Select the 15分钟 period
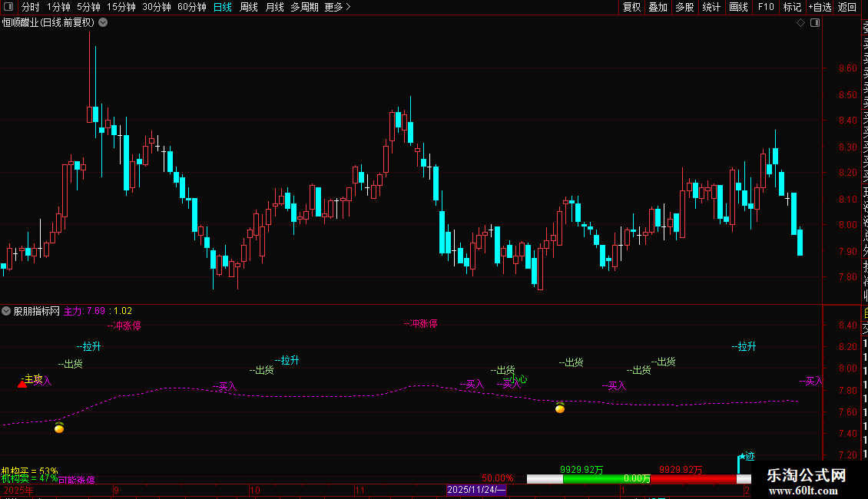Screen dimensions: 868x499 [121, 7]
